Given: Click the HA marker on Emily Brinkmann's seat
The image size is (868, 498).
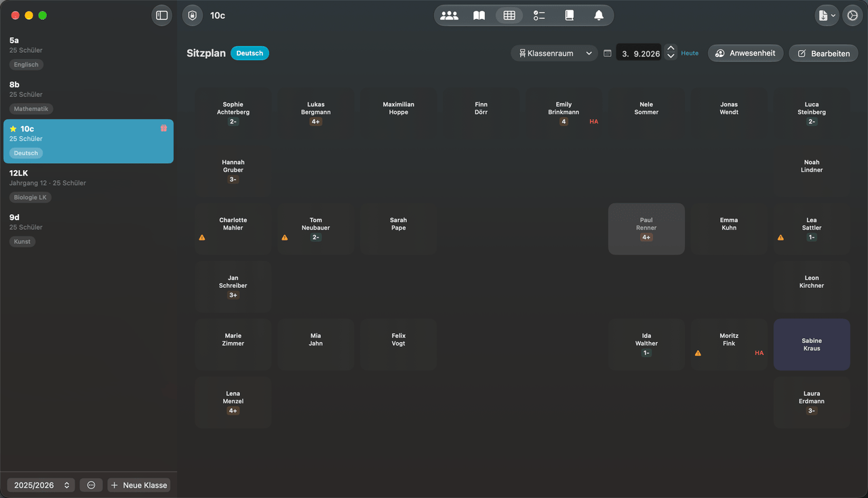Looking at the screenshot, I should click(x=594, y=122).
